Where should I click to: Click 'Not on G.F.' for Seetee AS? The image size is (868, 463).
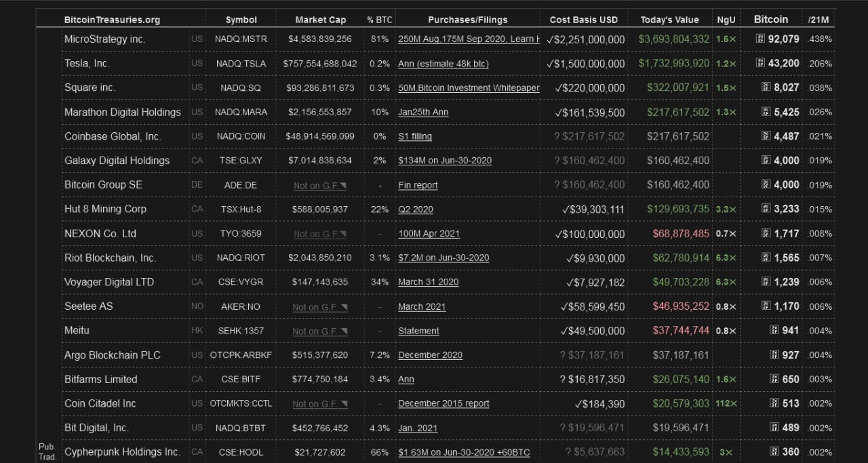[x=320, y=307]
